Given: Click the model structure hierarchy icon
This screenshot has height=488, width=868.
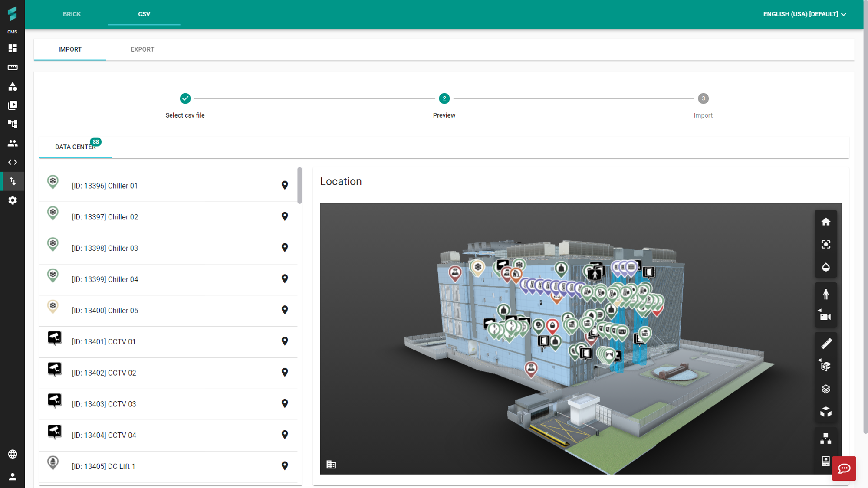Looking at the screenshot, I should pos(825,439).
